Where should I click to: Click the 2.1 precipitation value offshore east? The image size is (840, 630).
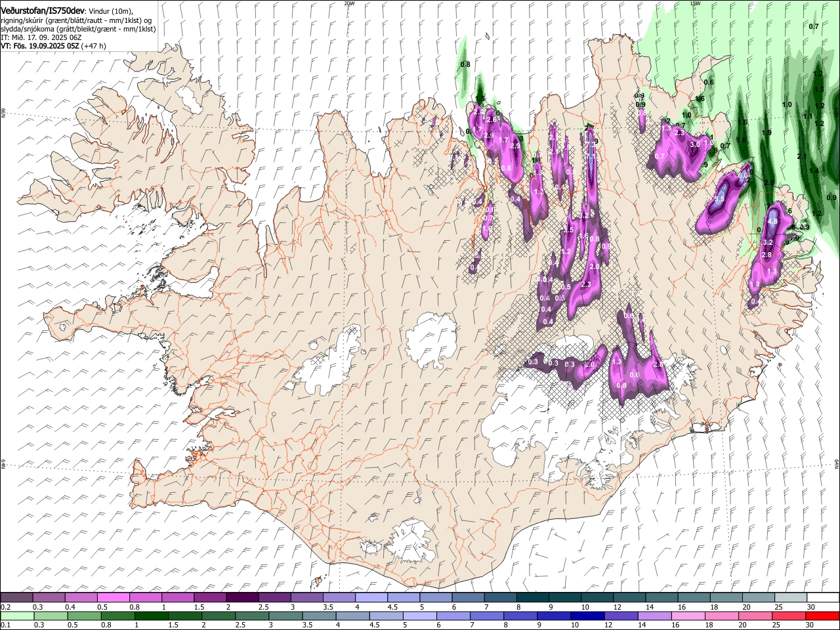tap(801, 156)
